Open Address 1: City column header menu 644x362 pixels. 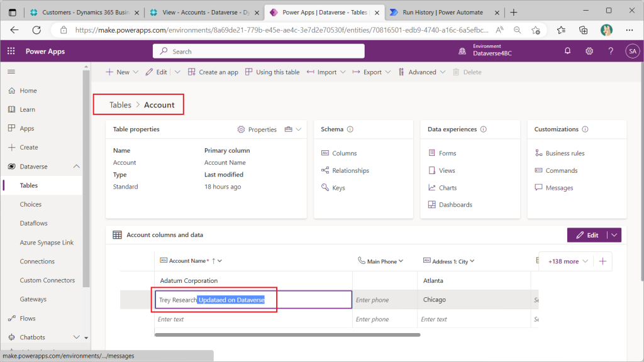472,261
